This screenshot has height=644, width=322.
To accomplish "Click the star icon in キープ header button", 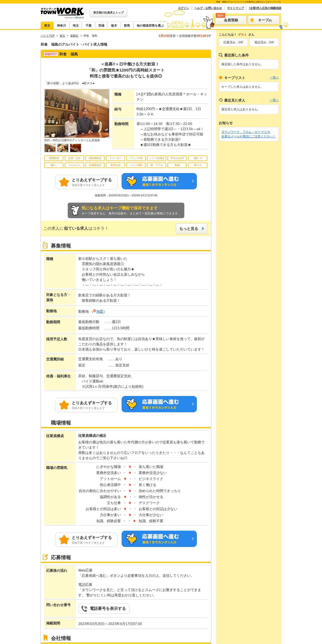I will [x=252, y=20].
